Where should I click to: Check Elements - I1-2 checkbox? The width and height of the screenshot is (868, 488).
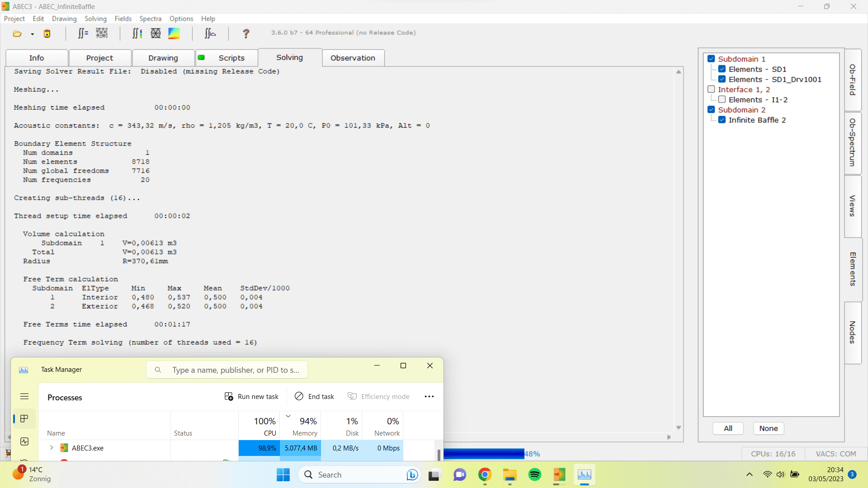pyautogui.click(x=722, y=99)
